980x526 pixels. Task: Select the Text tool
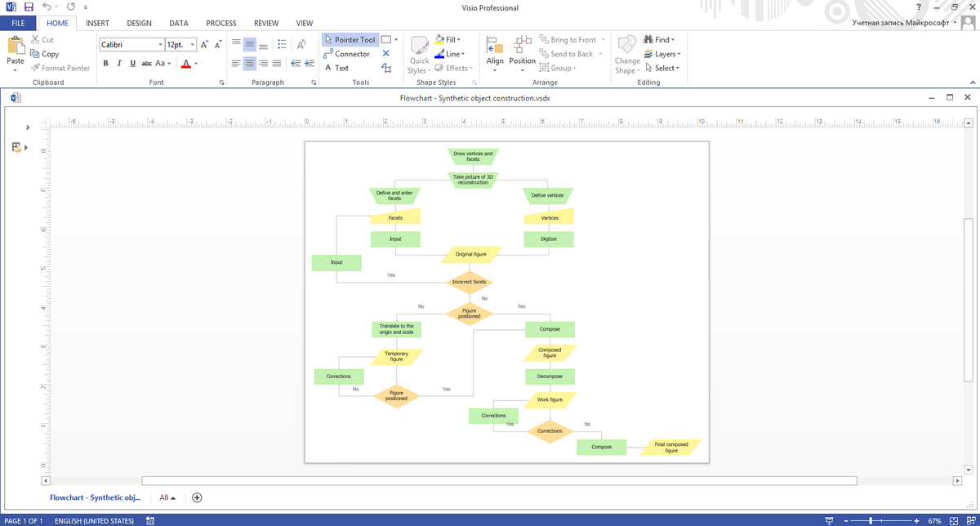337,68
